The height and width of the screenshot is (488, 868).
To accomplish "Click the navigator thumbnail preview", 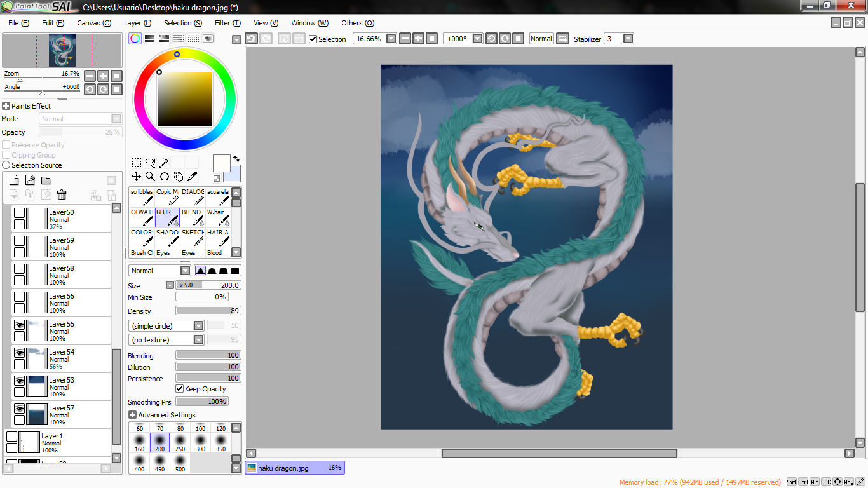I will (62, 50).
